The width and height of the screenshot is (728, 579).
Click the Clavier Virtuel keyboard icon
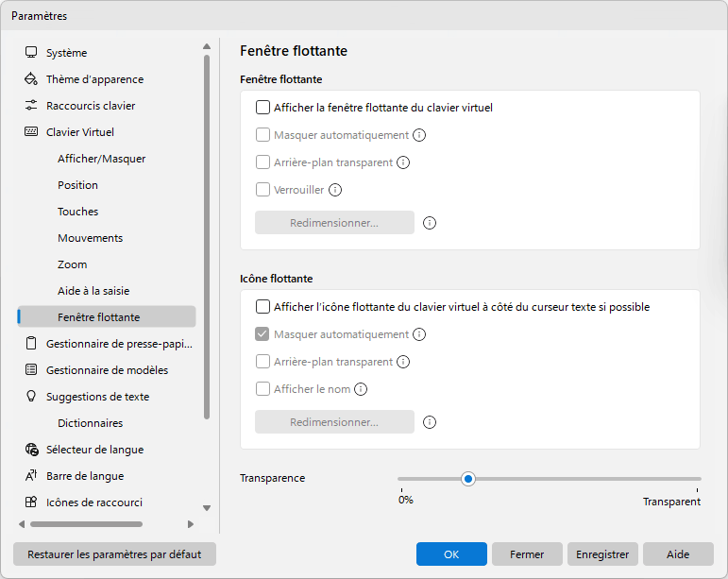(31, 132)
